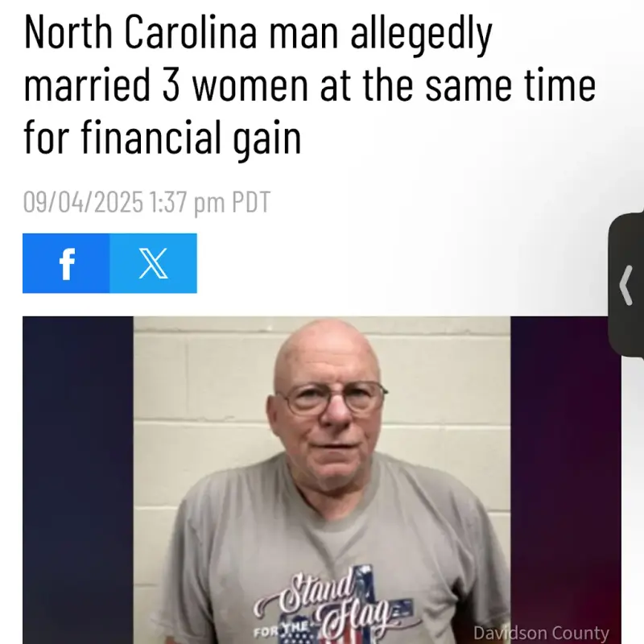The width and height of the screenshot is (644, 644).
Task: Click the words "financial gain" in headline
Action: [x=191, y=138]
